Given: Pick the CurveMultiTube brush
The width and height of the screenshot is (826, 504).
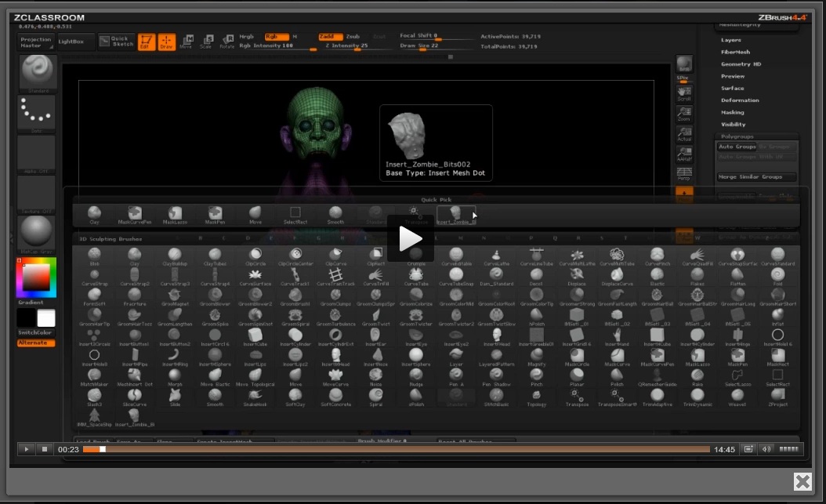Looking at the screenshot, I should 617,257.
